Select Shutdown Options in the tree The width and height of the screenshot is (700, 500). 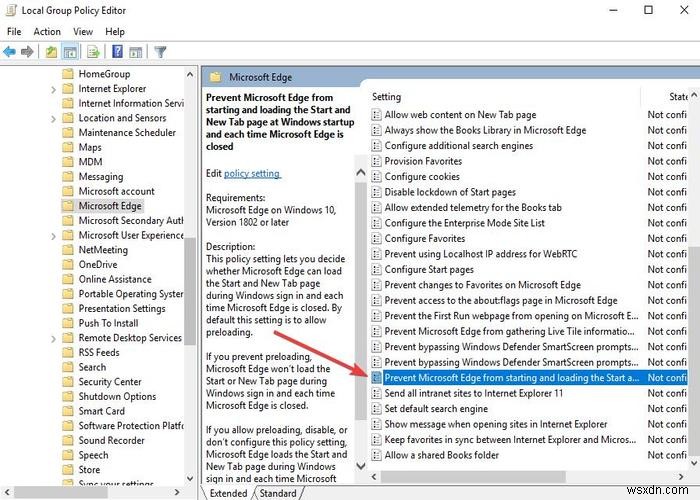(117, 396)
